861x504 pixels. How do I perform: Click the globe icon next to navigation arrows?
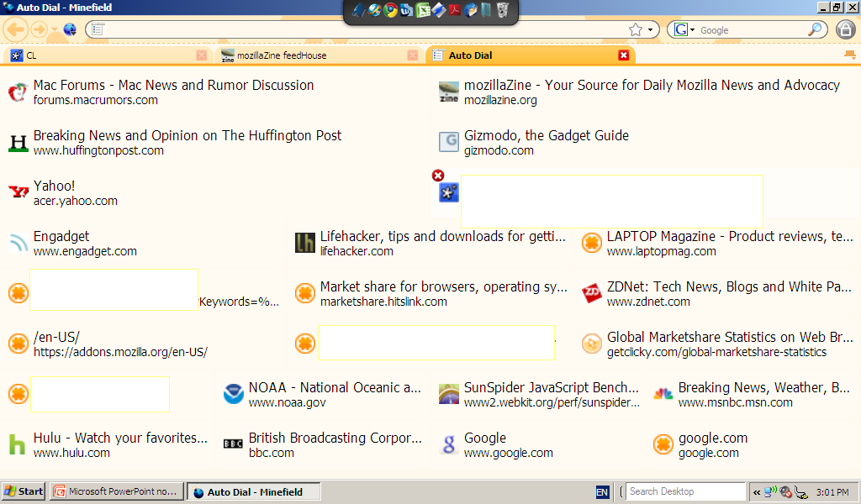[70, 29]
